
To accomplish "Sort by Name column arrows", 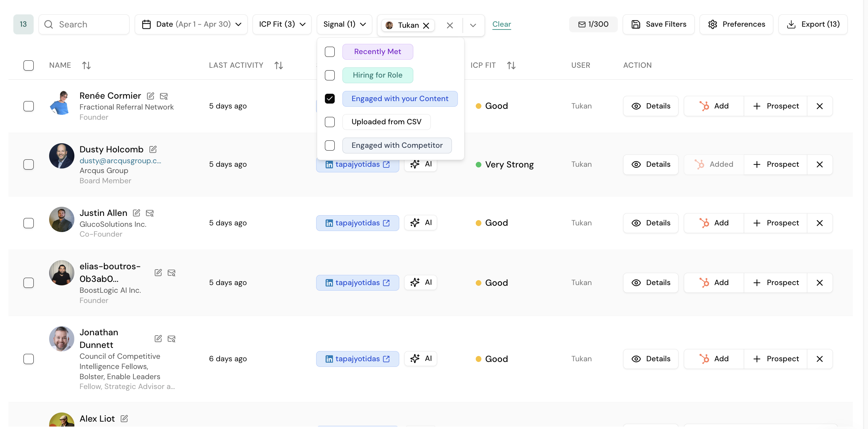I will point(86,65).
